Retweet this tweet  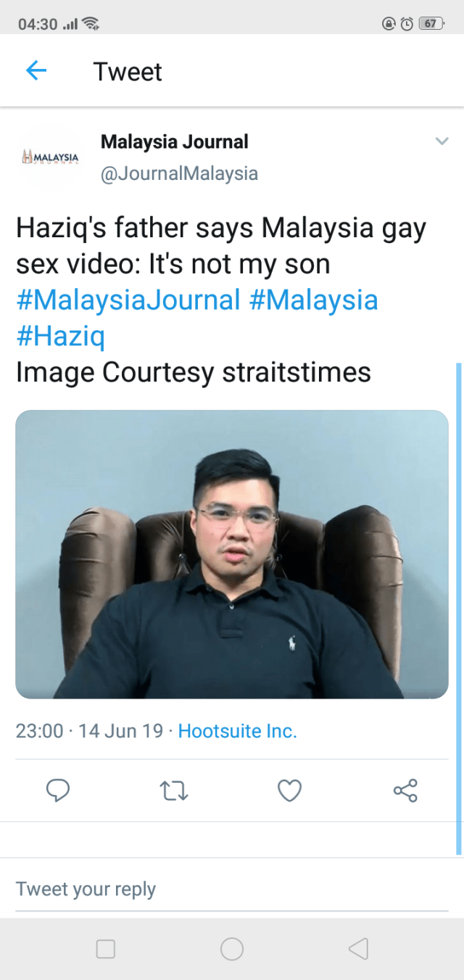tap(174, 790)
